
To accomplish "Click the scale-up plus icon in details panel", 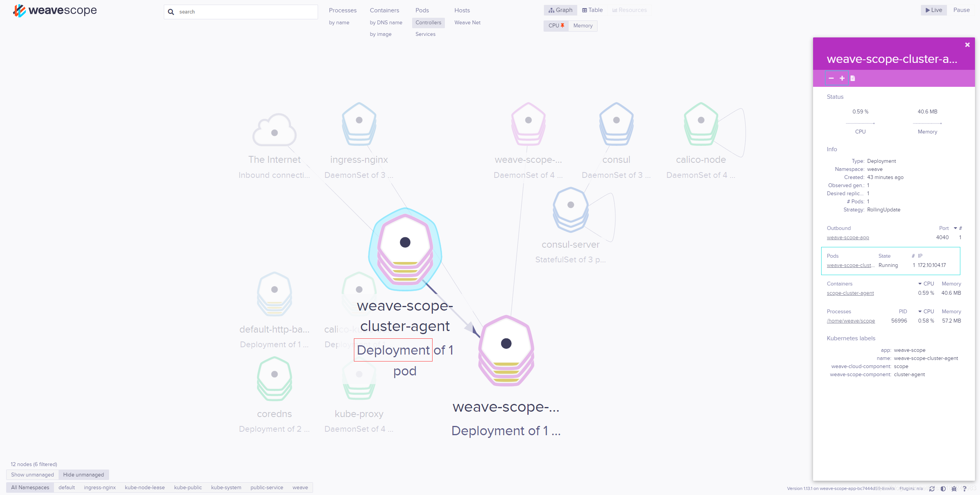I will pyautogui.click(x=842, y=78).
